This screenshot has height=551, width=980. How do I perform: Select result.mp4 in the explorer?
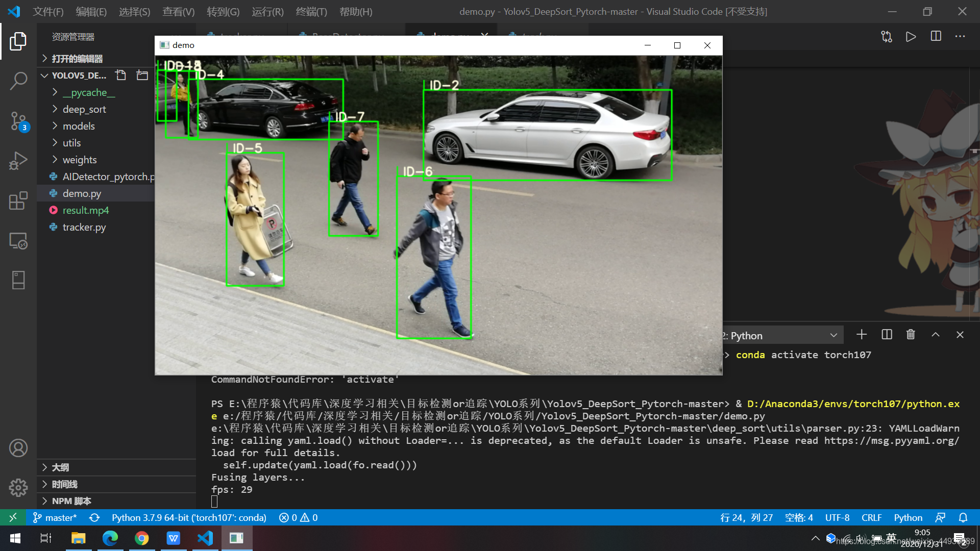pyautogui.click(x=85, y=210)
